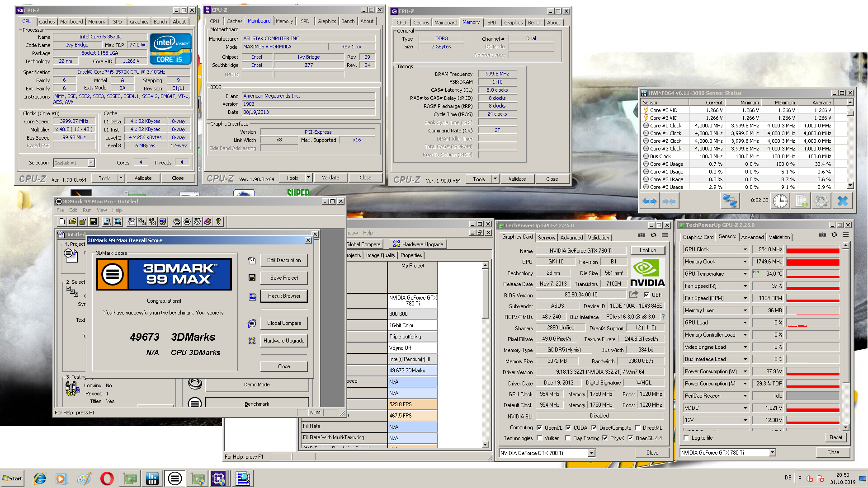The width and height of the screenshot is (868, 488).
Task: Open Socket #1 selection dropdown in CPU-Z
Action: [x=91, y=163]
